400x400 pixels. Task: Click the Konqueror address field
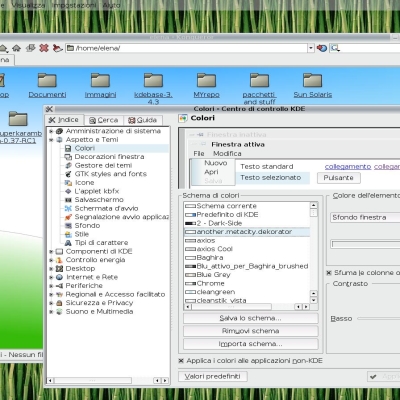click(x=187, y=48)
